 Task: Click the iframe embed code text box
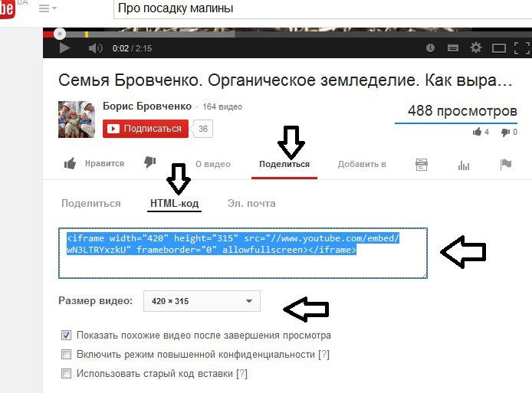pos(242,253)
